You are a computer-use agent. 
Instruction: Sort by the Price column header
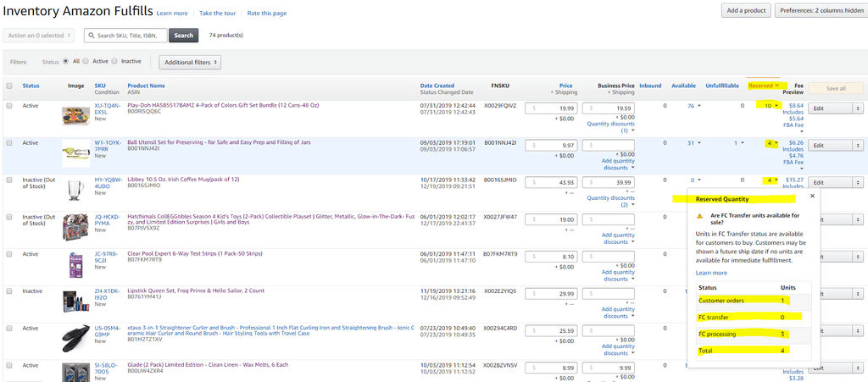coord(565,86)
